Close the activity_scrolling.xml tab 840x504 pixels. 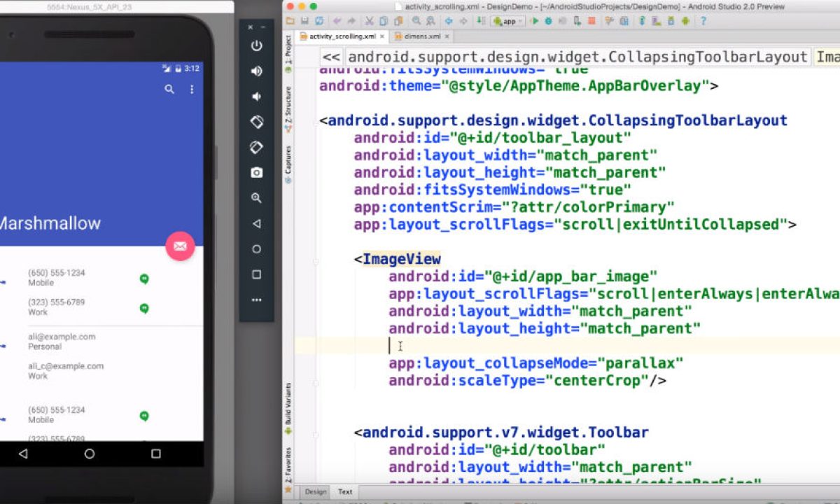tap(383, 36)
